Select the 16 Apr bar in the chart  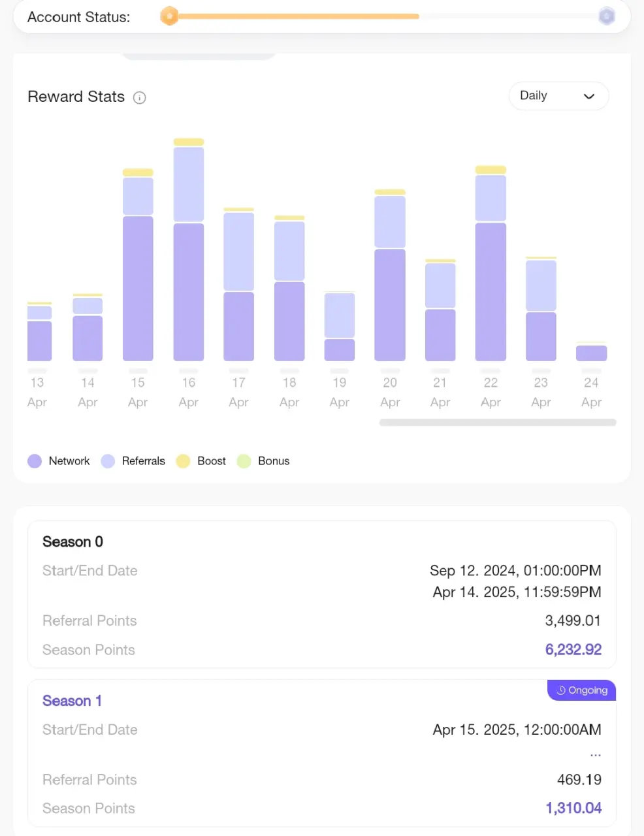(x=189, y=249)
